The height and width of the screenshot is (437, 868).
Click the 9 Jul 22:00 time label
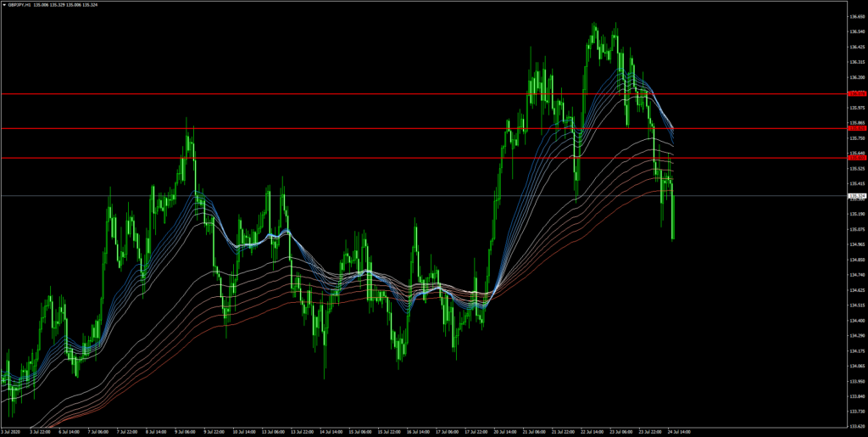[x=214, y=432]
